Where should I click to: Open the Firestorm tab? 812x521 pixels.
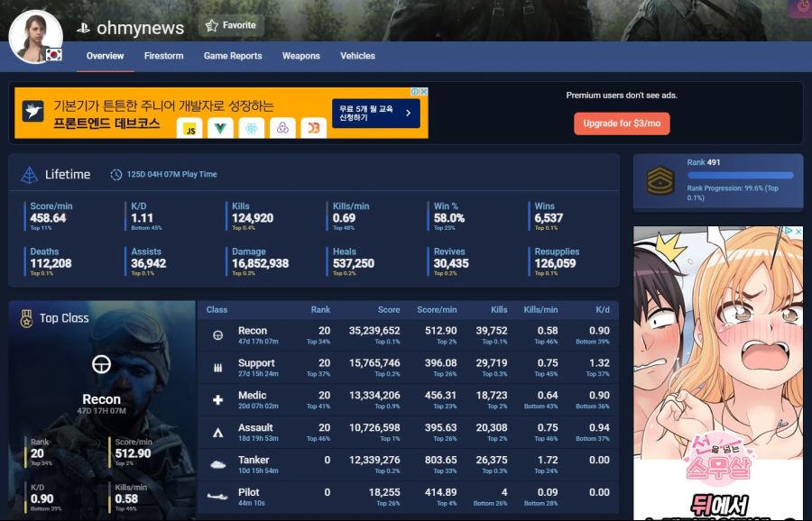pos(163,56)
